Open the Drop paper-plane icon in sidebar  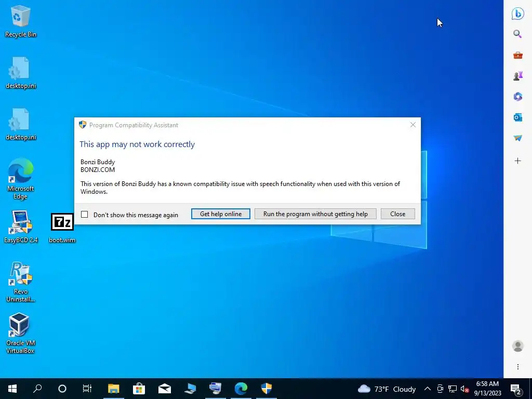point(518,138)
